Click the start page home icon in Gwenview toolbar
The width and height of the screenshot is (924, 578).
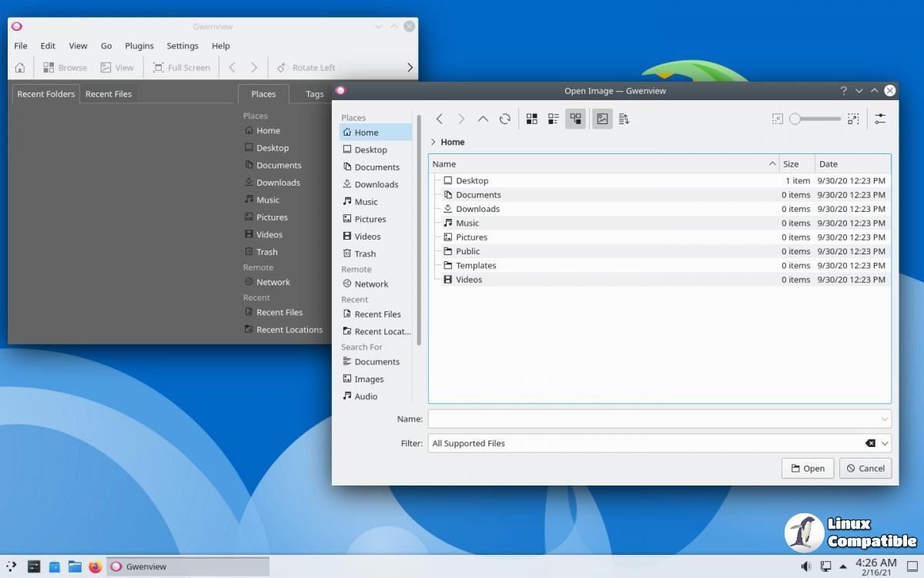20,68
